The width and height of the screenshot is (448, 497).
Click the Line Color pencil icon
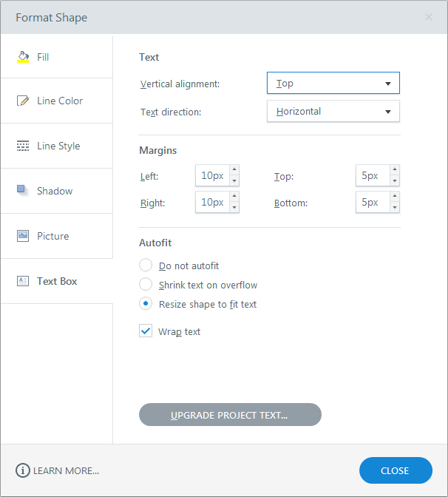[x=23, y=101]
